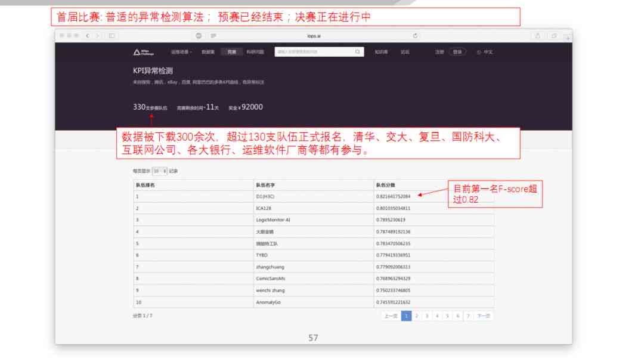The width and height of the screenshot is (644, 362).
Task: Click the language globe icon
Action: (x=478, y=52)
